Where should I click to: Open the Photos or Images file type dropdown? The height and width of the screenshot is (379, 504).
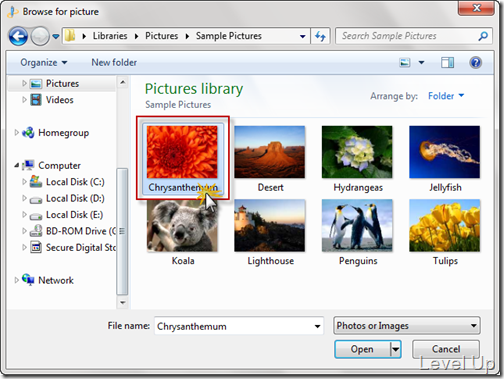coord(407,325)
